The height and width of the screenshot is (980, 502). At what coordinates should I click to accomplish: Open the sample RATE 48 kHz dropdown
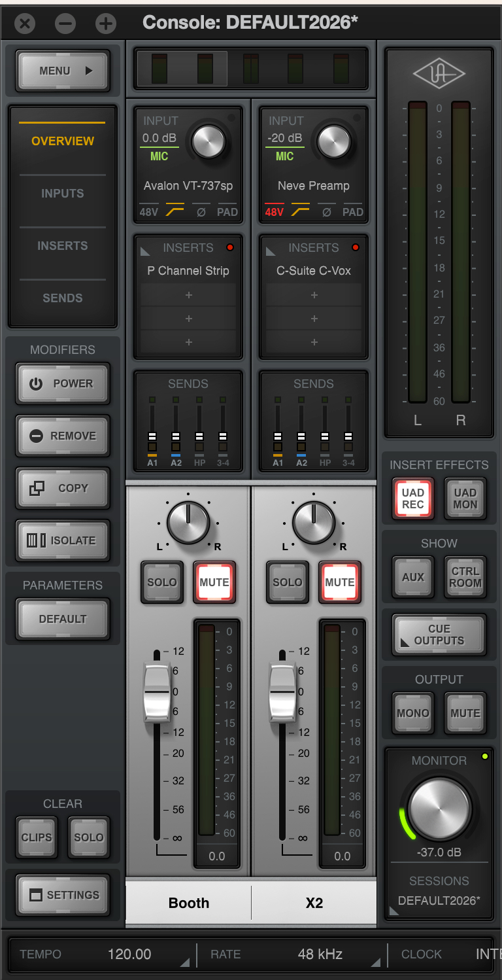click(x=320, y=954)
